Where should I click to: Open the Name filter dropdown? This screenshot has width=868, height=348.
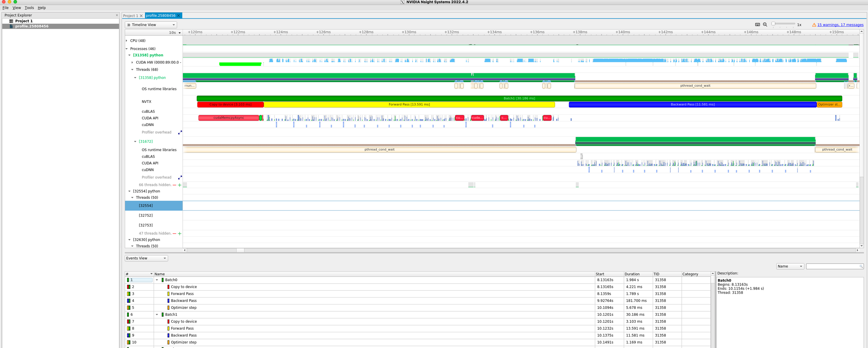(x=790, y=266)
